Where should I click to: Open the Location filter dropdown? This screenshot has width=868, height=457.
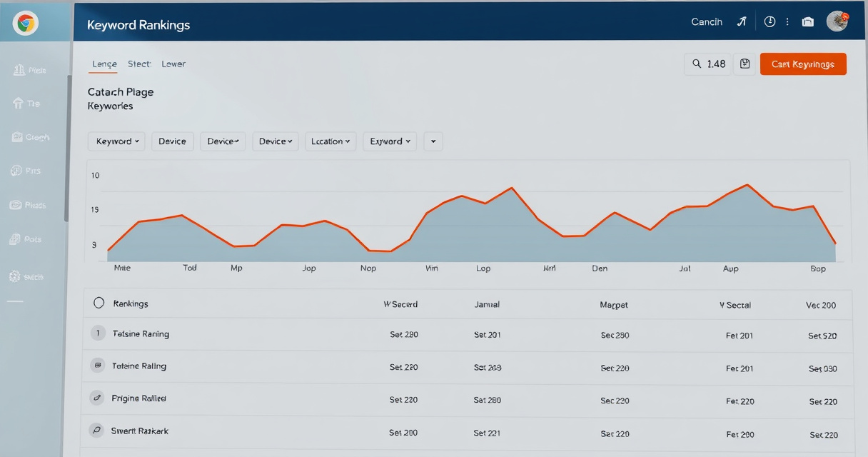point(330,141)
